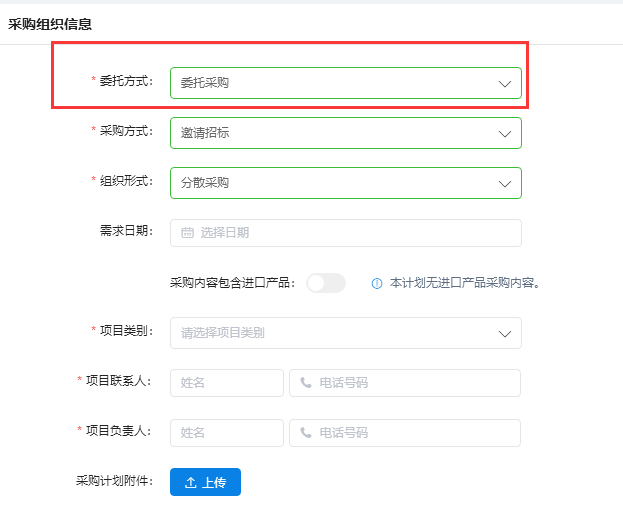Click chevron arrow of 委托方式 dropdown

click(505, 84)
